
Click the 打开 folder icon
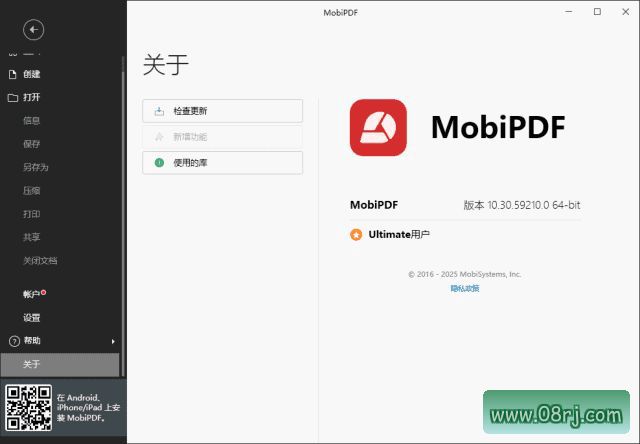pos(13,98)
